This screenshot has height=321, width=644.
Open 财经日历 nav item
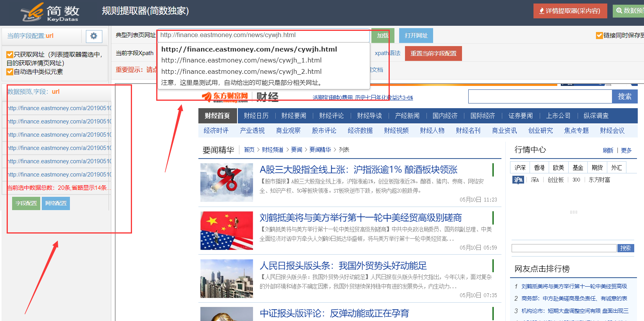click(256, 116)
